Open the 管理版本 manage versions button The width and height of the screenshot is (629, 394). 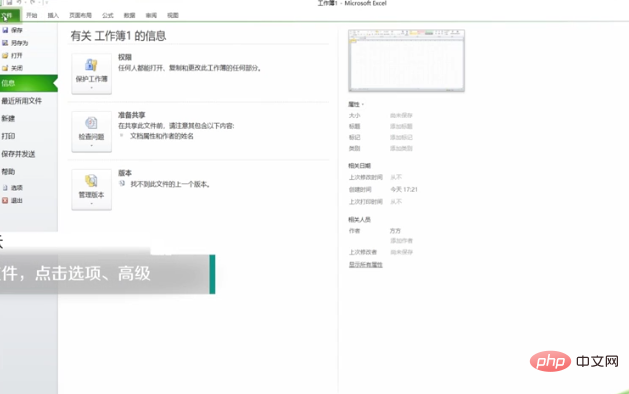point(91,189)
